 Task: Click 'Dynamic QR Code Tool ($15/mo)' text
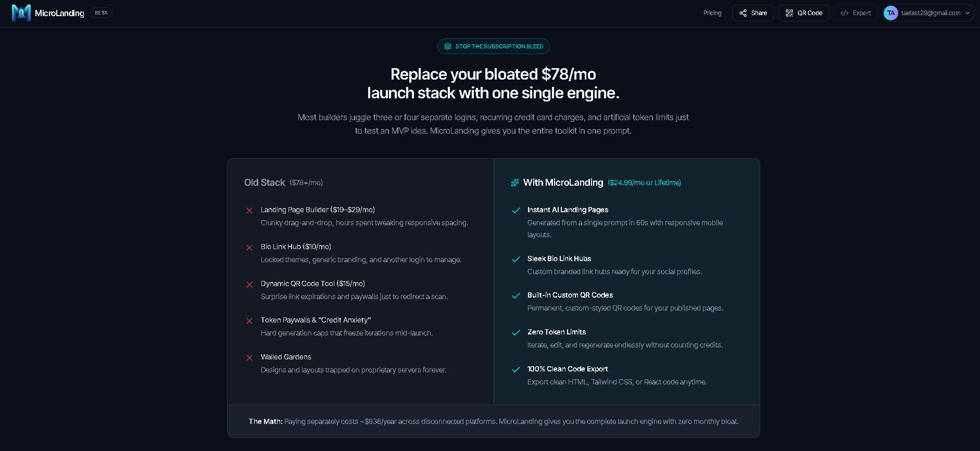click(313, 284)
